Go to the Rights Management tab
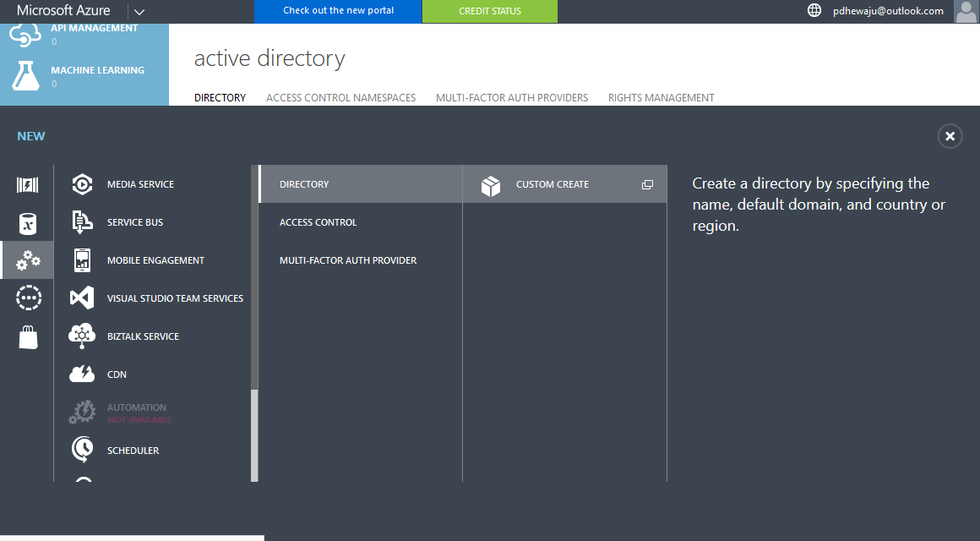Image resolution: width=980 pixels, height=541 pixels. point(661,97)
